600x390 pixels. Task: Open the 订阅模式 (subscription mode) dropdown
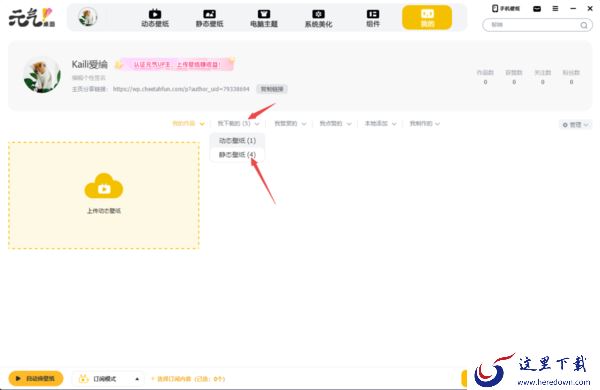pyautogui.click(x=109, y=379)
